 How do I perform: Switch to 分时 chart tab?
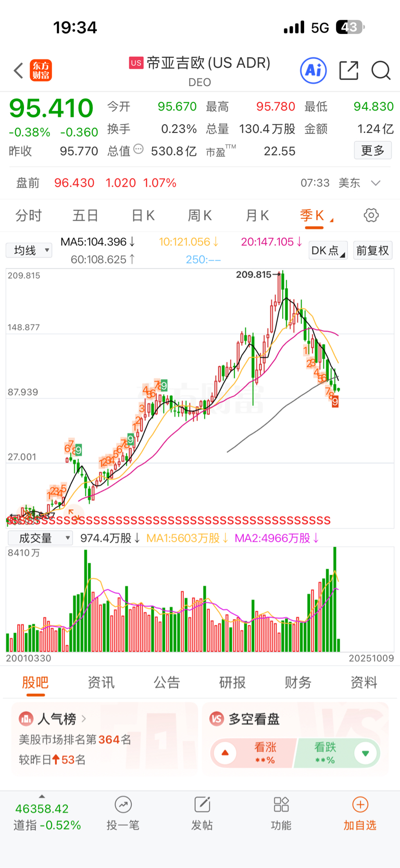pos(29,215)
